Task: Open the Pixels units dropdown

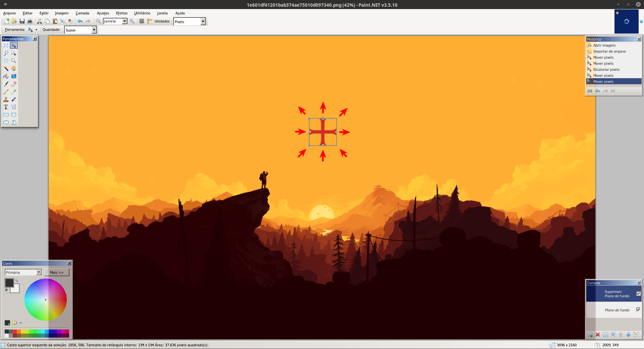Action: click(x=203, y=21)
